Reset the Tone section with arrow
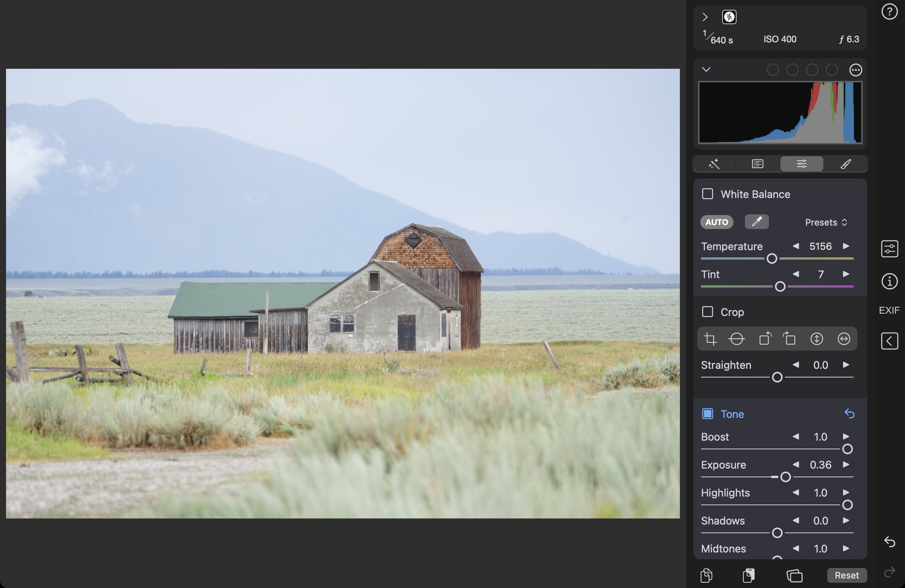 [x=849, y=414]
